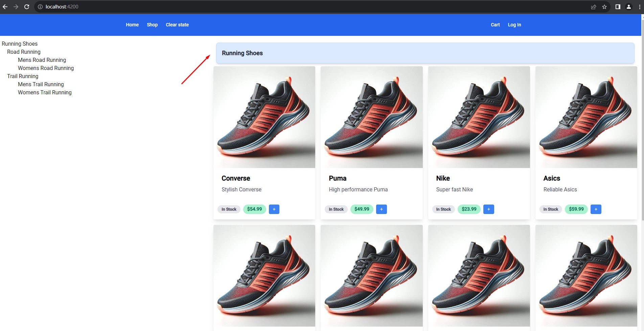Click the $54.99 price badge

pyautogui.click(x=255, y=209)
